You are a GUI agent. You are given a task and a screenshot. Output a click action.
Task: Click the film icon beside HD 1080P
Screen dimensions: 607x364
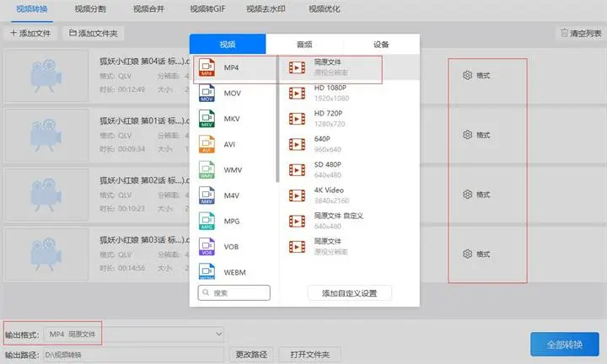tap(297, 94)
